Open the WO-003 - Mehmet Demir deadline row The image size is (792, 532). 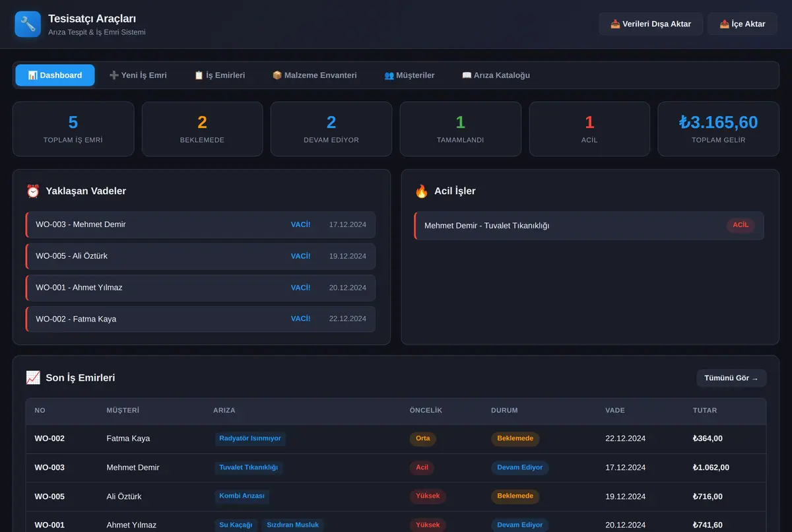click(201, 224)
